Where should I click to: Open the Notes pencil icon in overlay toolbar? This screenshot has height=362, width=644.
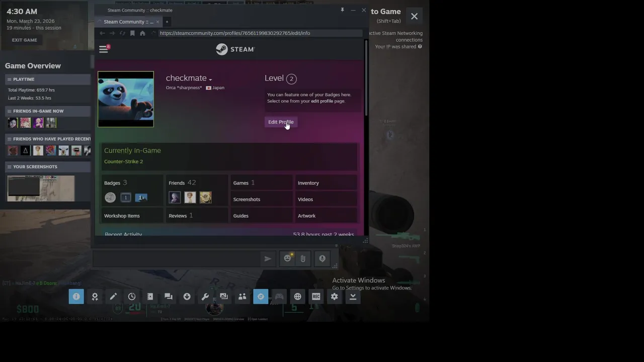(113, 297)
